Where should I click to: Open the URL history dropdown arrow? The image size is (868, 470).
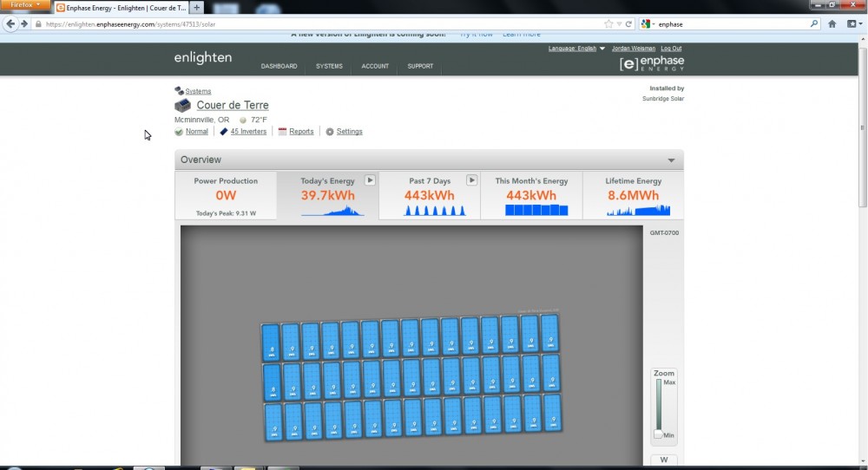(619, 24)
